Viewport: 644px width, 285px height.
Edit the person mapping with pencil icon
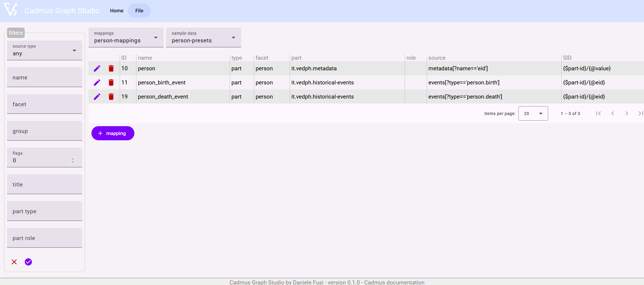point(97,69)
